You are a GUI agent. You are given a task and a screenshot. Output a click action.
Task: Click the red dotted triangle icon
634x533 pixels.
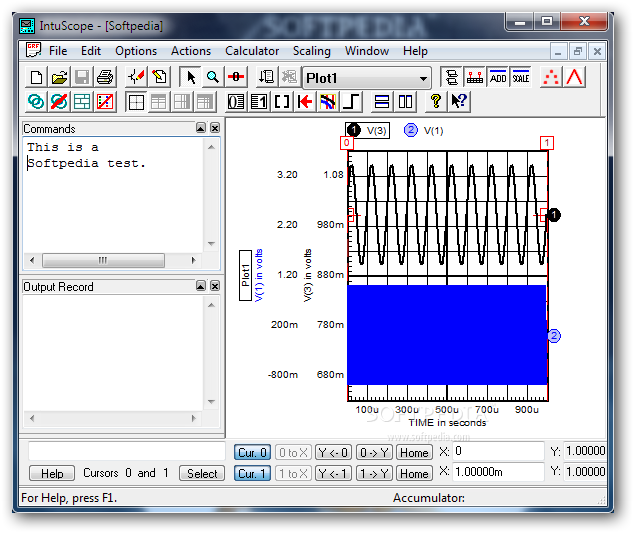(551, 77)
